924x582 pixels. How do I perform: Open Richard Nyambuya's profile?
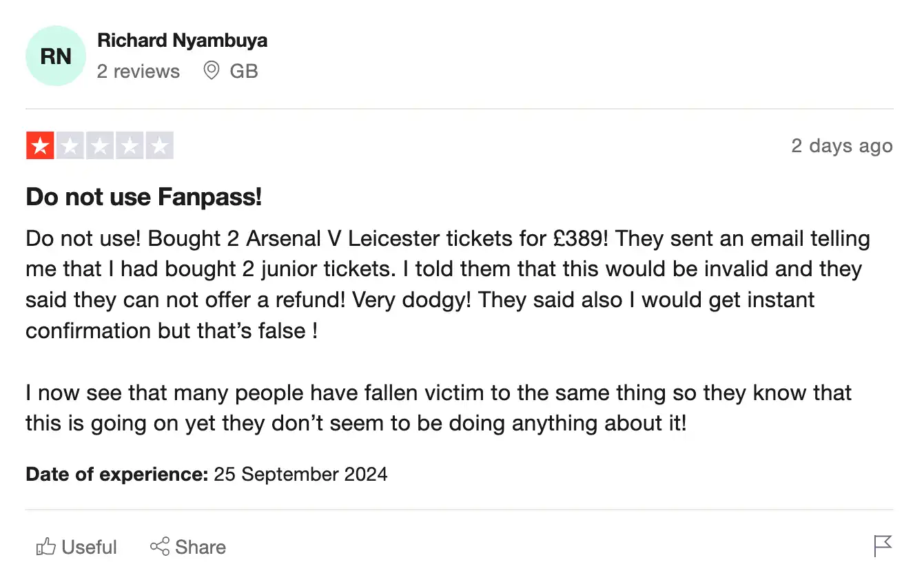coord(183,40)
